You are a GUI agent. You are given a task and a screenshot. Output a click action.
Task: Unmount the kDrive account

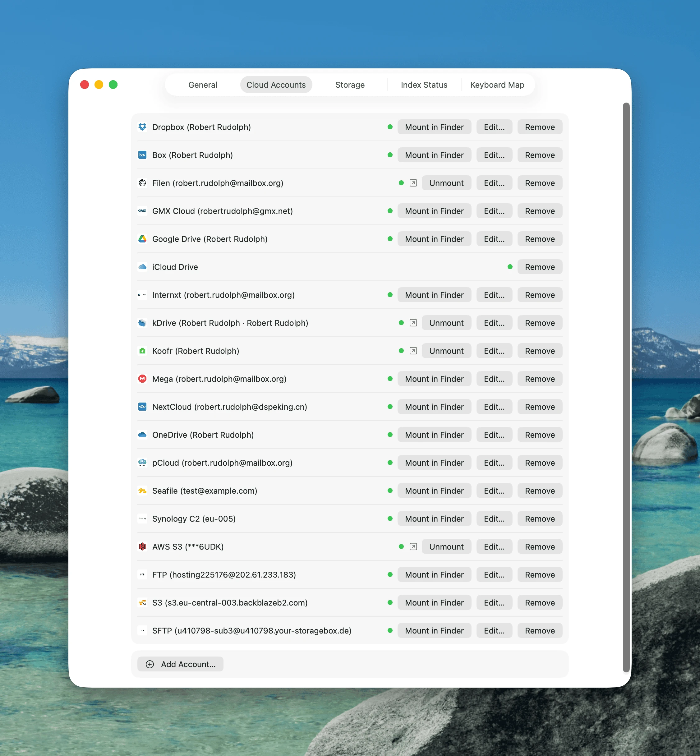pyautogui.click(x=446, y=323)
